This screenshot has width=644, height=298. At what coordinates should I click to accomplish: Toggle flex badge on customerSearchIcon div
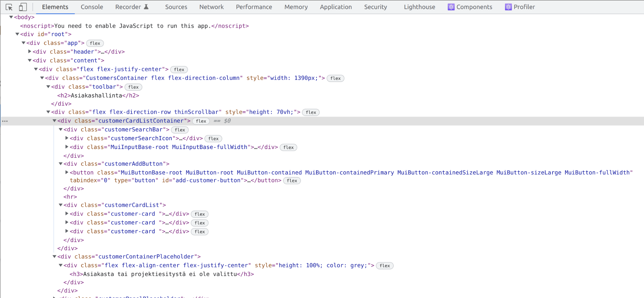(213, 139)
